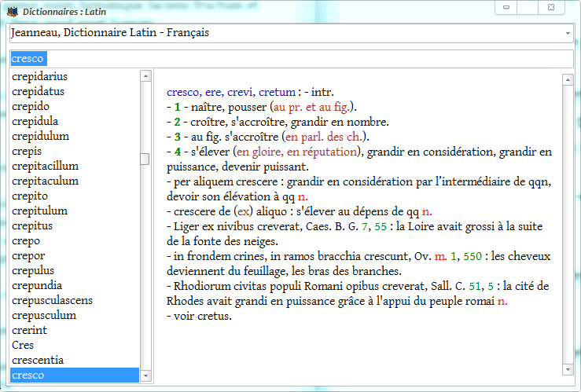This screenshot has height=392, width=581.
Task: Click the text 'en gloire, en réputation'
Action: [x=297, y=152]
